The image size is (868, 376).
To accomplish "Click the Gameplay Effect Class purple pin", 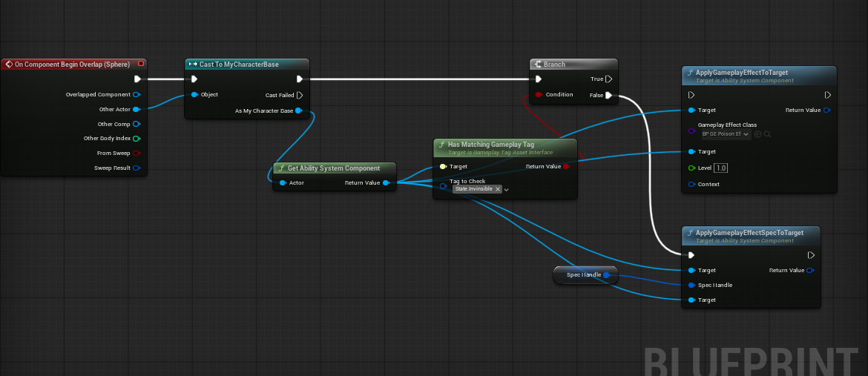I will tap(691, 131).
